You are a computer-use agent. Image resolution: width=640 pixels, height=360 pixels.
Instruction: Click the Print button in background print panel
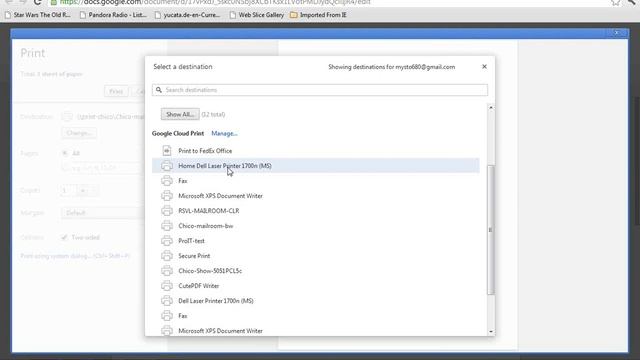(x=116, y=91)
